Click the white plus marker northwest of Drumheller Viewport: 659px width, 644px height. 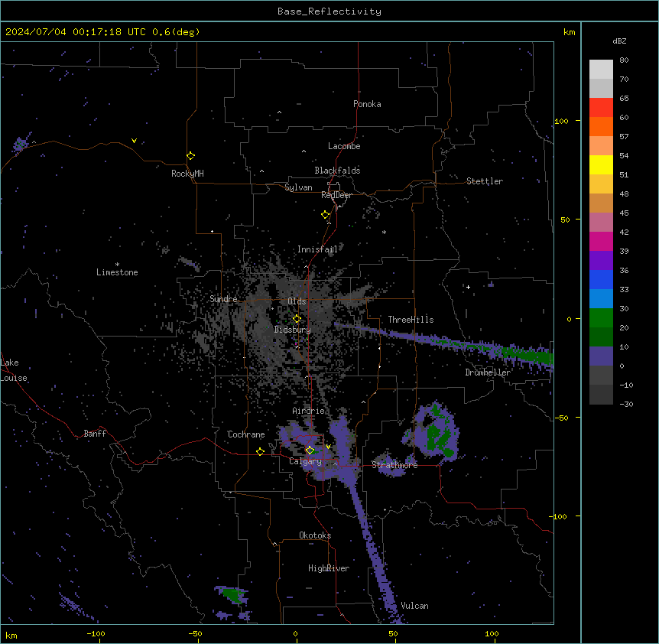468,287
